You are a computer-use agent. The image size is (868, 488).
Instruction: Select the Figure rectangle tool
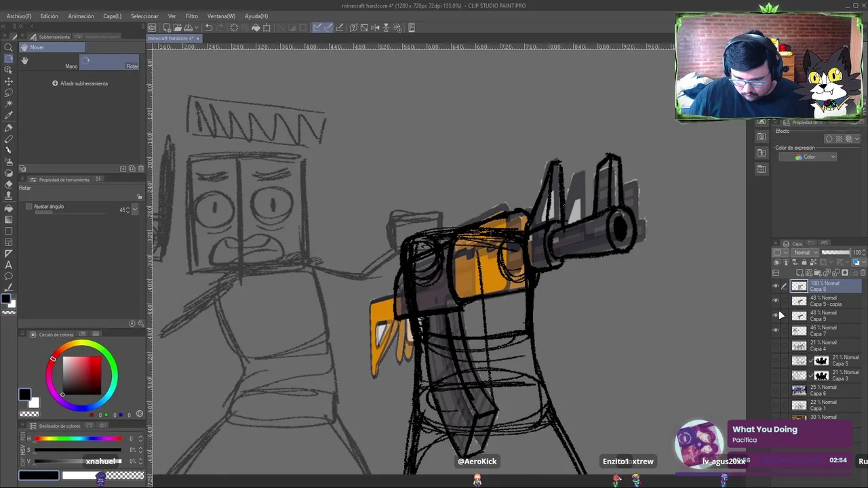(x=9, y=230)
